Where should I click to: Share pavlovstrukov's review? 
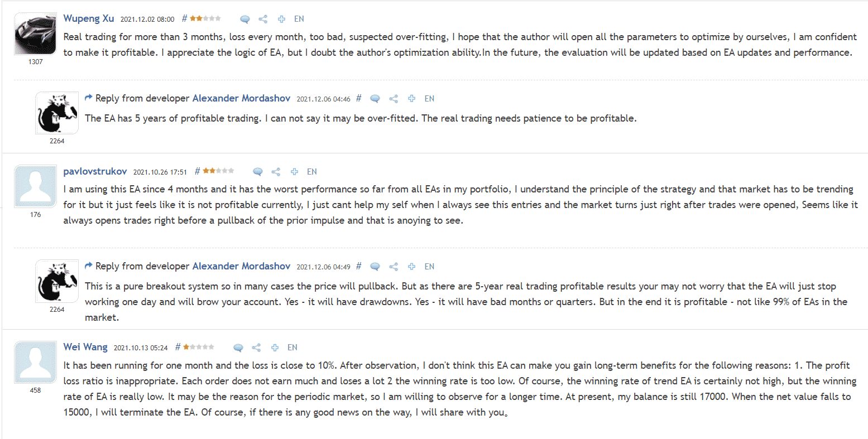pyautogui.click(x=276, y=172)
